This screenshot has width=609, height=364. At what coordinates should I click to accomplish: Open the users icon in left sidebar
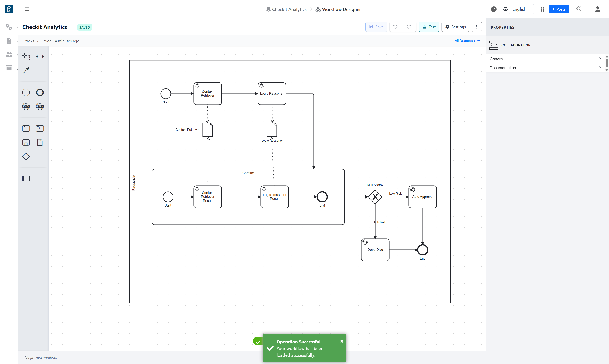coord(9,54)
